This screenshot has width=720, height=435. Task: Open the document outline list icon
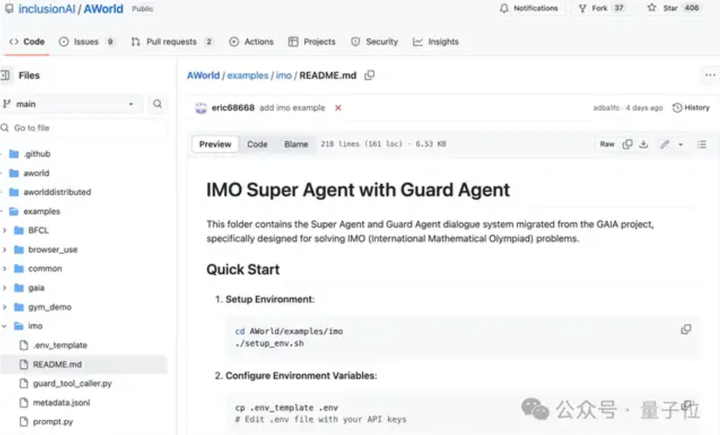(x=701, y=144)
